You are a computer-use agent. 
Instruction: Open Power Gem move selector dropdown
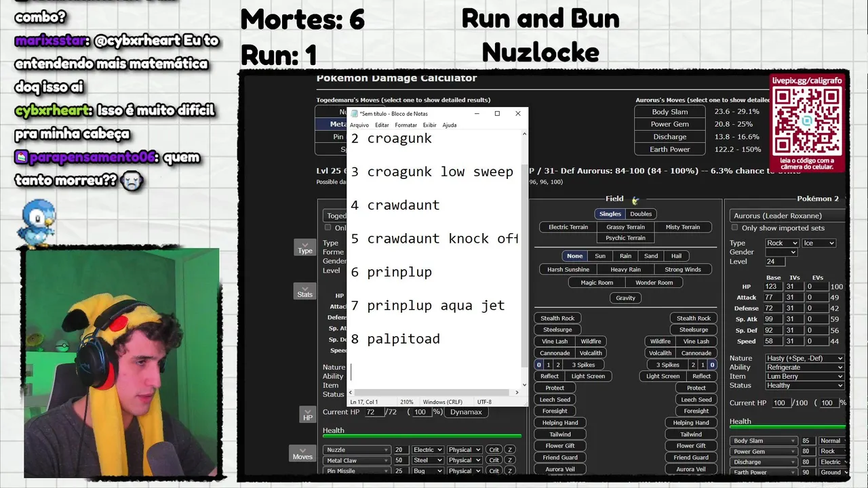click(764, 451)
